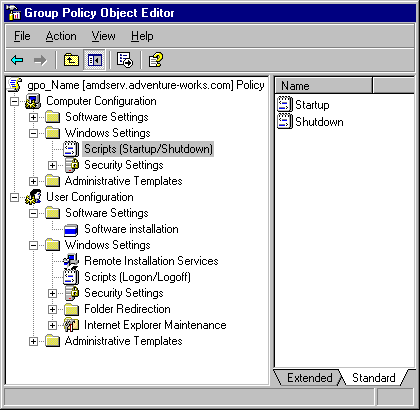Image resolution: width=420 pixels, height=410 pixels.
Task: Select the Shutdown item text
Action: (x=319, y=122)
